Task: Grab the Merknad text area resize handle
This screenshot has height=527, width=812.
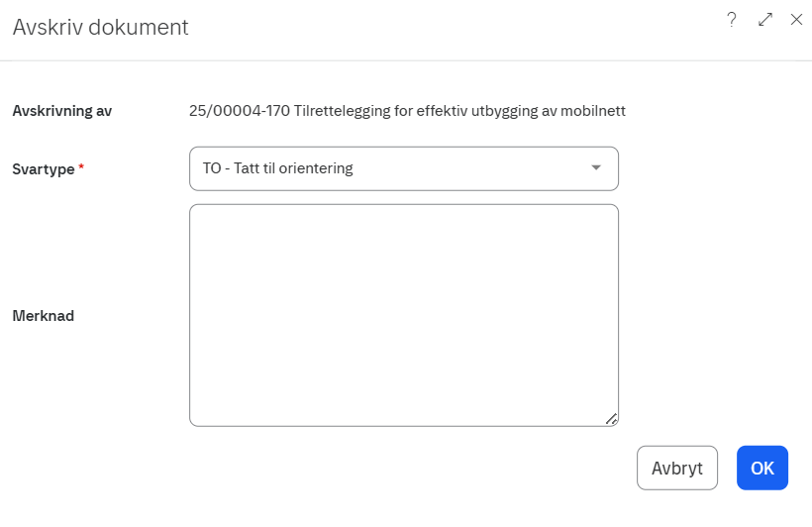Action: pyautogui.click(x=611, y=419)
